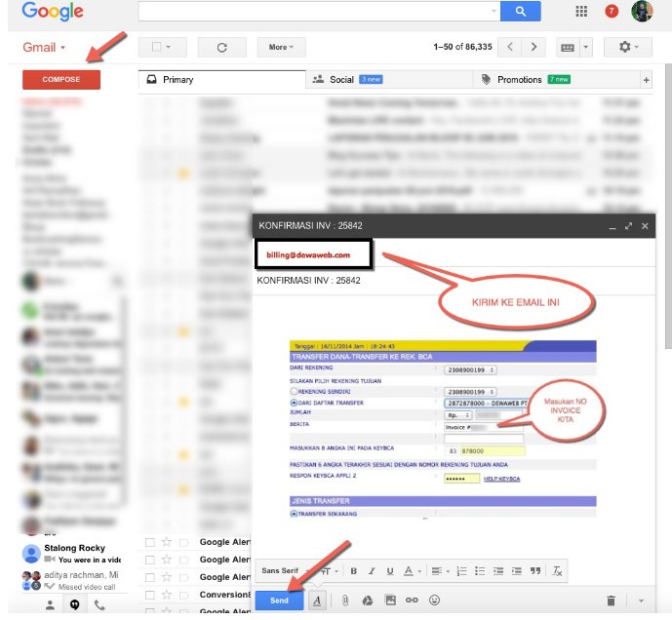Open the Google logo link
The height and width of the screenshot is (620, 672).
[x=53, y=12]
